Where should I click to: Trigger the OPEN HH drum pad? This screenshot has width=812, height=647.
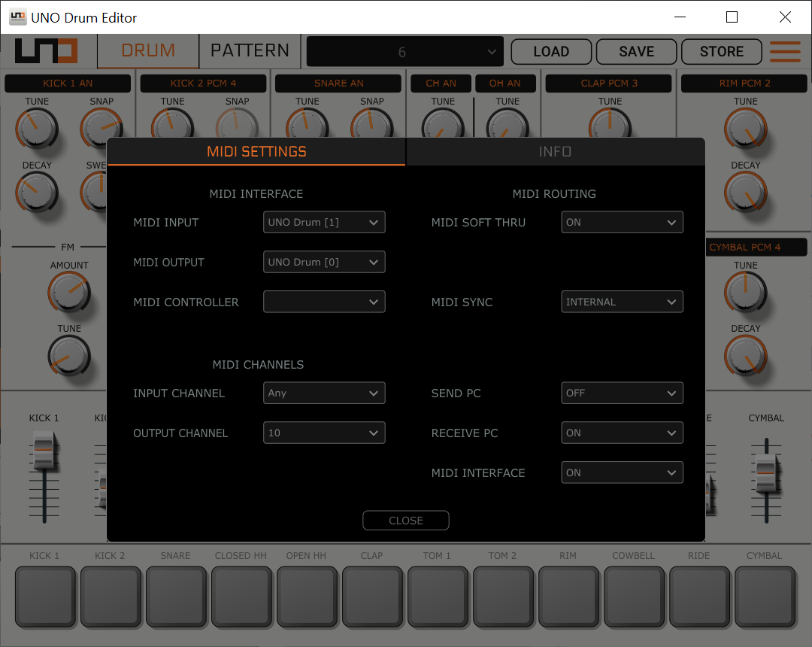[307, 597]
